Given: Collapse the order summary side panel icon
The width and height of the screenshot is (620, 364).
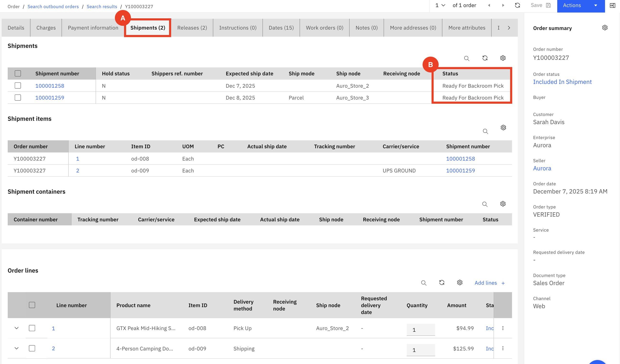Looking at the screenshot, I should (612, 5).
